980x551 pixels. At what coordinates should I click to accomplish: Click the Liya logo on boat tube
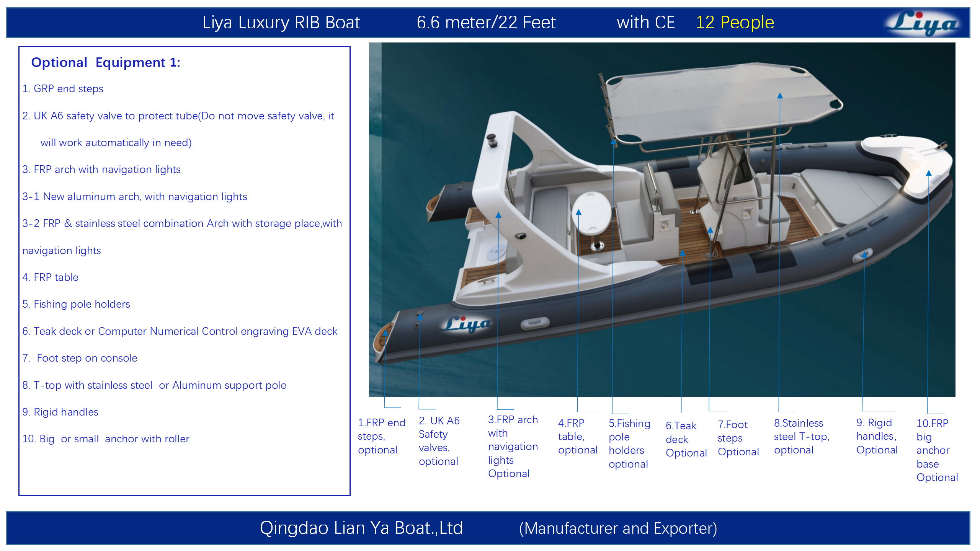click(467, 325)
